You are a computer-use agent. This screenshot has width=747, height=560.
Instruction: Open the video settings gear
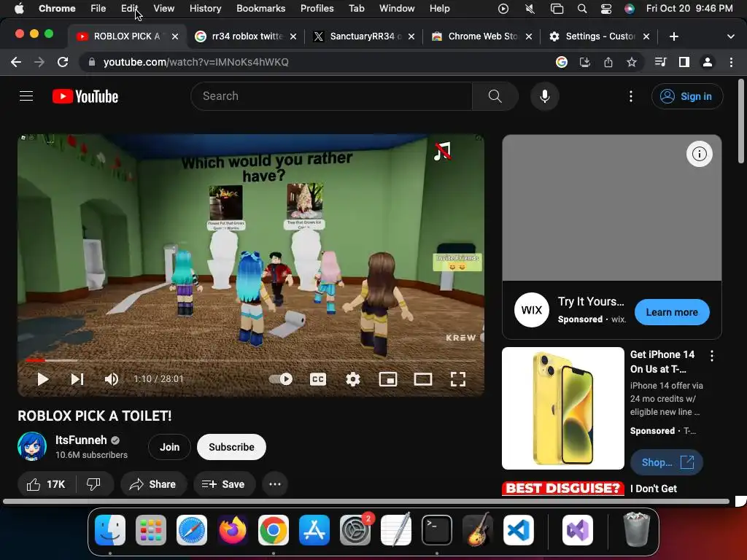coord(352,379)
